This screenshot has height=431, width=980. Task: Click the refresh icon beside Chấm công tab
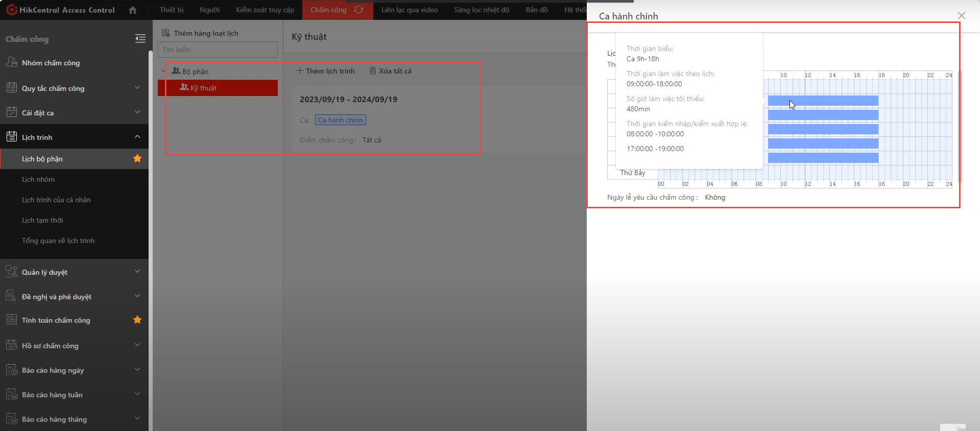(x=359, y=10)
